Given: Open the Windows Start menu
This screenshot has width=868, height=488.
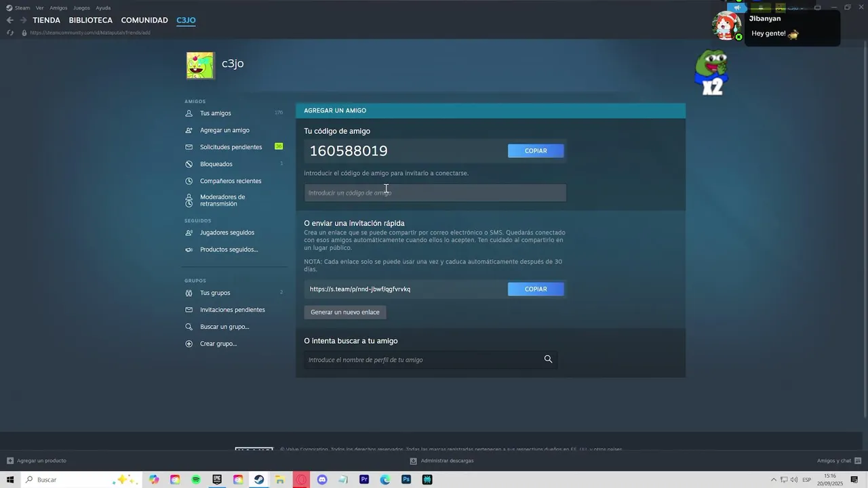Looking at the screenshot, I should click(10, 480).
